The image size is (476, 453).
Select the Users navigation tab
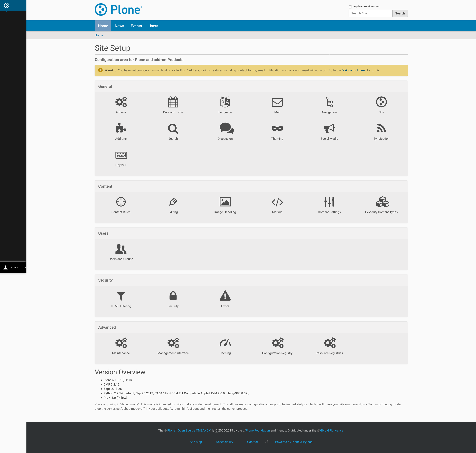[x=153, y=26]
